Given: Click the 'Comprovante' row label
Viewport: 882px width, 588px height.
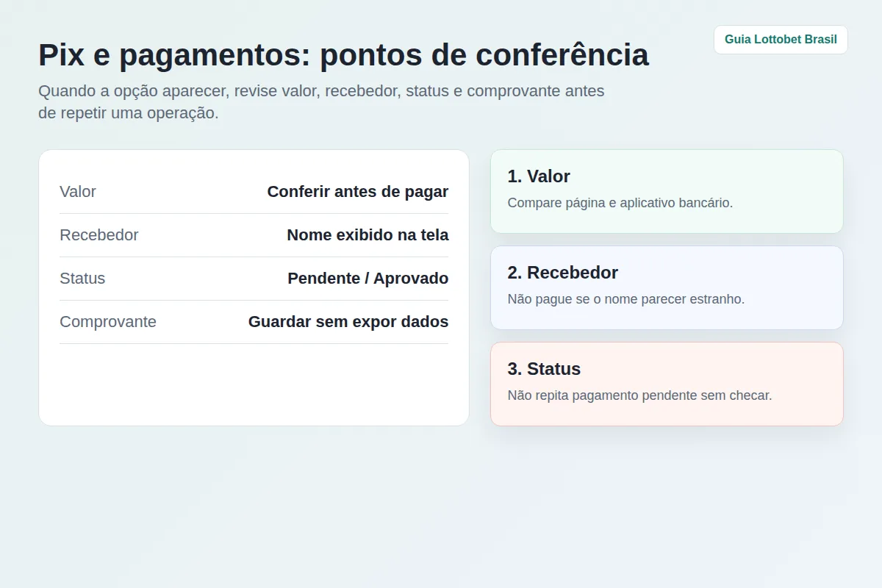Looking at the screenshot, I should click(x=108, y=322).
